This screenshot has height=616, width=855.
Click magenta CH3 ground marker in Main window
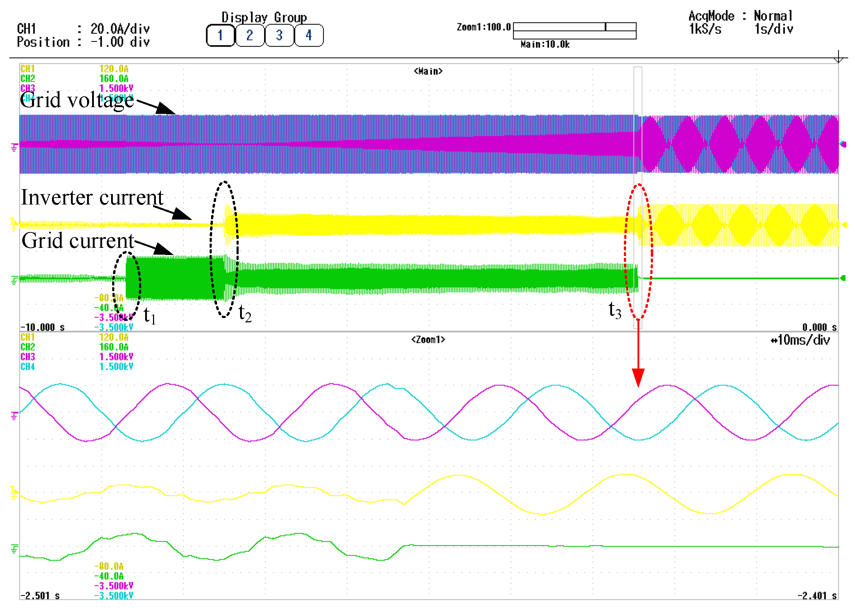[x=14, y=147]
